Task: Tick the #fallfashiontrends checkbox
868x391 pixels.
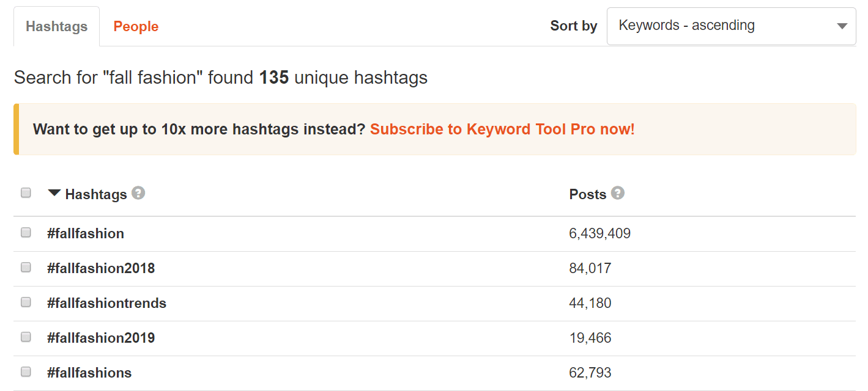Action: coord(26,302)
